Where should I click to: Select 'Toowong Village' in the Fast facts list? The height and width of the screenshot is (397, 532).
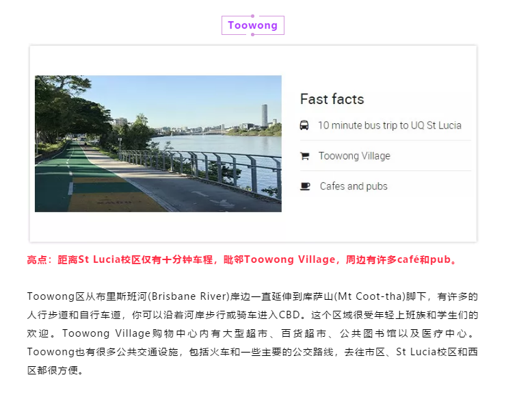pyautogui.click(x=354, y=156)
